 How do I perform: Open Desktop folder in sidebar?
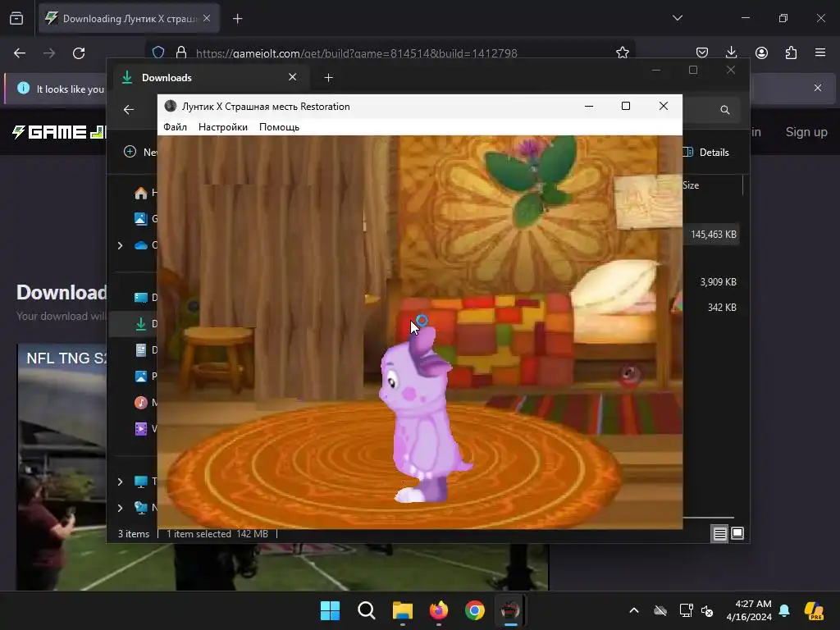tap(141, 297)
